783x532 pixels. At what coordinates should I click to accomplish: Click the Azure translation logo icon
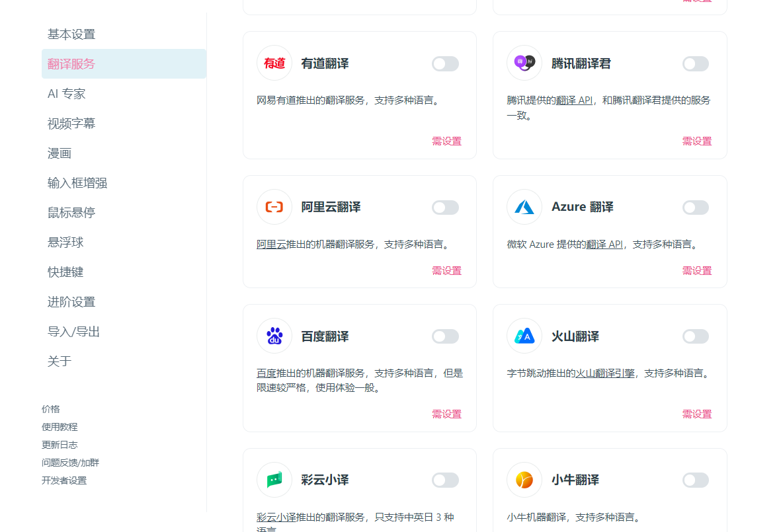(x=524, y=207)
